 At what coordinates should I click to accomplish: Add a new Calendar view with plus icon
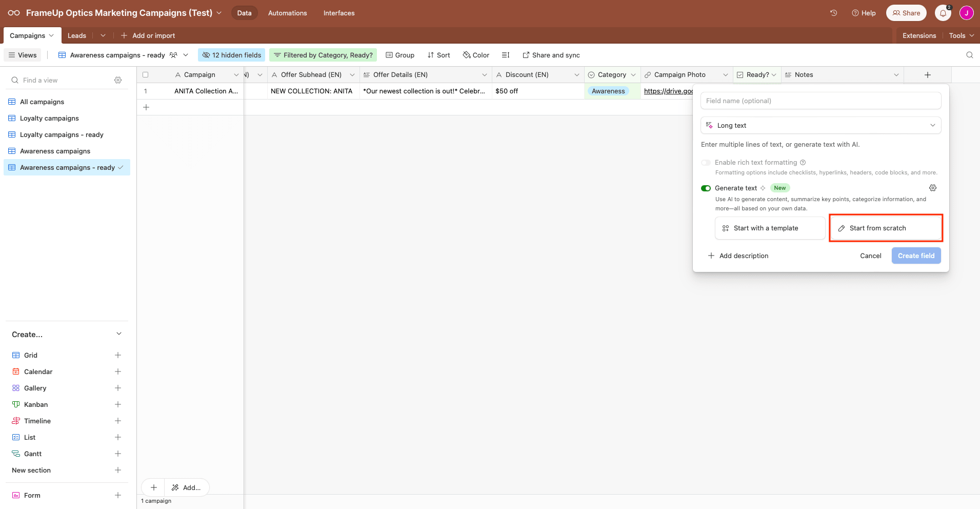click(x=118, y=371)
